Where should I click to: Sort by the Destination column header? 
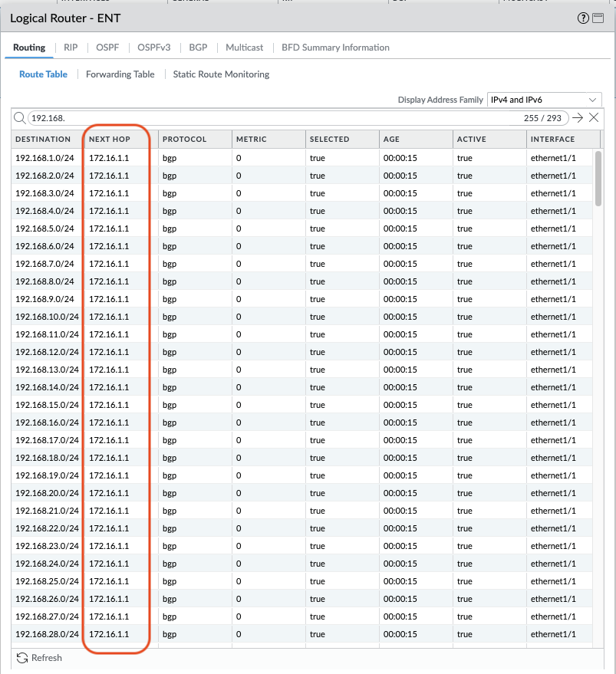(x=43, y=140)
